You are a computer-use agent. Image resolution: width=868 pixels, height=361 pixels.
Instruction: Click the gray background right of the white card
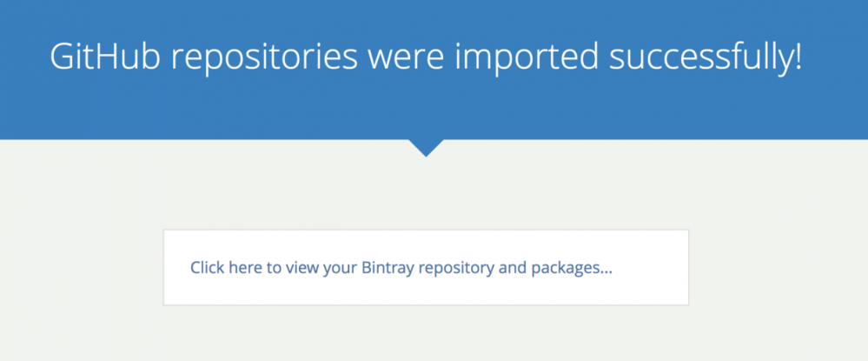(778, 268)
